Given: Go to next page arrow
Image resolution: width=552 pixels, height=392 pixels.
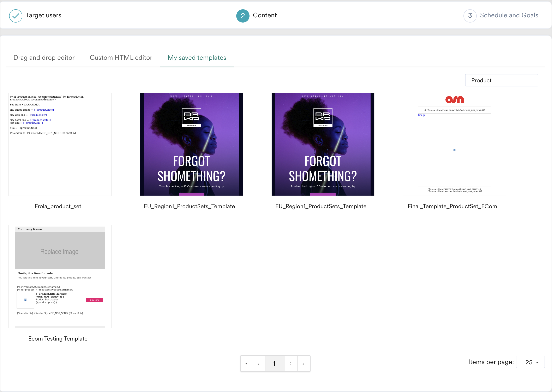Looking at the screenshot, I should (x=291, y=363).
